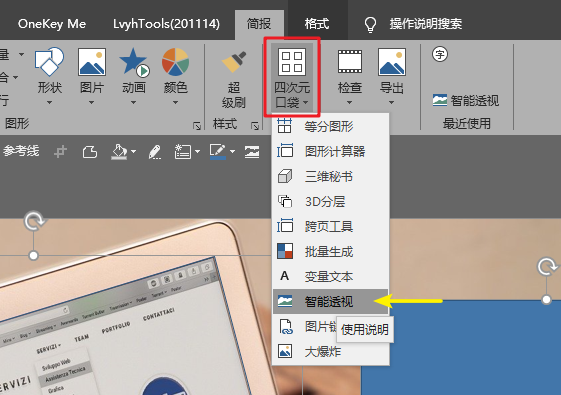Click the cross alignment icon beside 参考线
This screenshot has width=561, height=395.
[60, 152]
